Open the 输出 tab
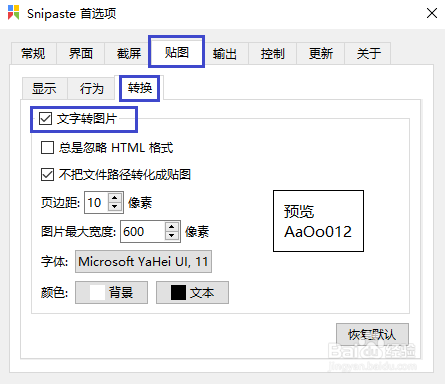Image resolution: width=445 pixels, height=384 pixels. click(225, 53)
